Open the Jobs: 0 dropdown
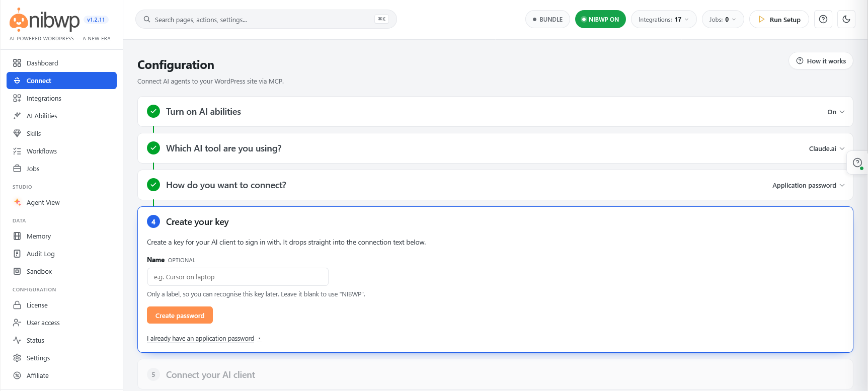868x391 pixels. (723, 20)
